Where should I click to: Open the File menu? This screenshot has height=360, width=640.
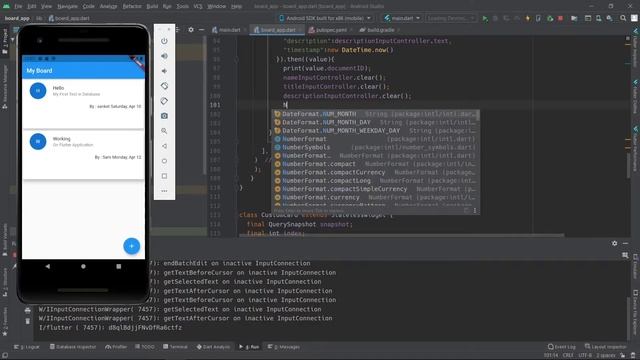[x=18, y=6]
